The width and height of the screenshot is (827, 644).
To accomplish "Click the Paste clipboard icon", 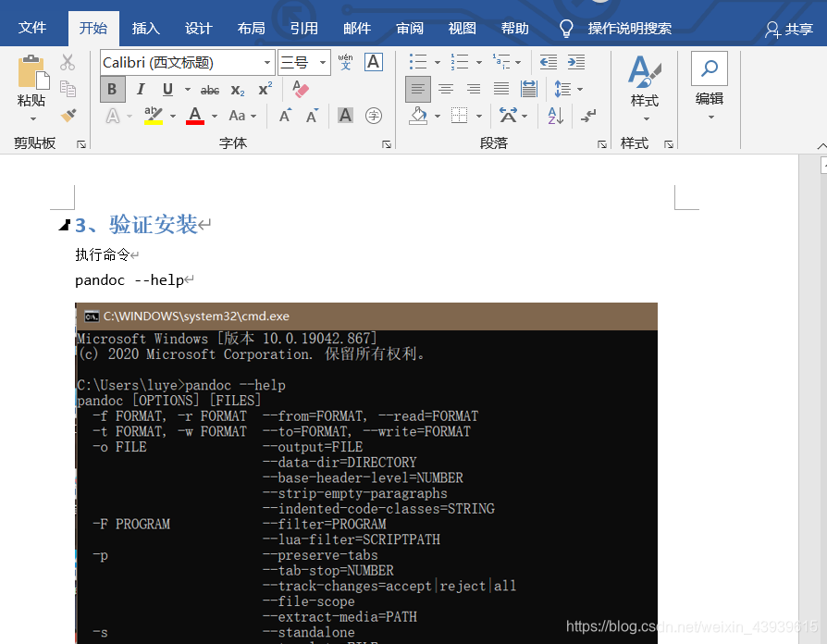I will (x=32, y=72).
